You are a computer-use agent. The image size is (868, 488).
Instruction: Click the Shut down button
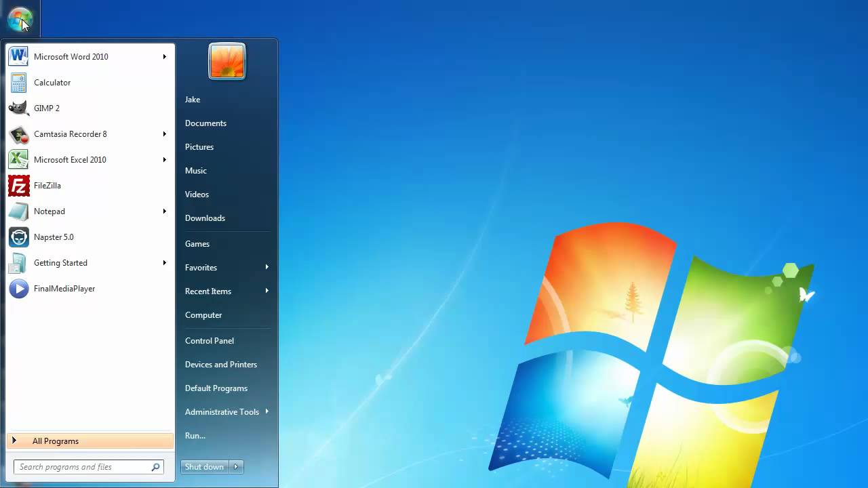pyautogui.click(x=205, y=466)
